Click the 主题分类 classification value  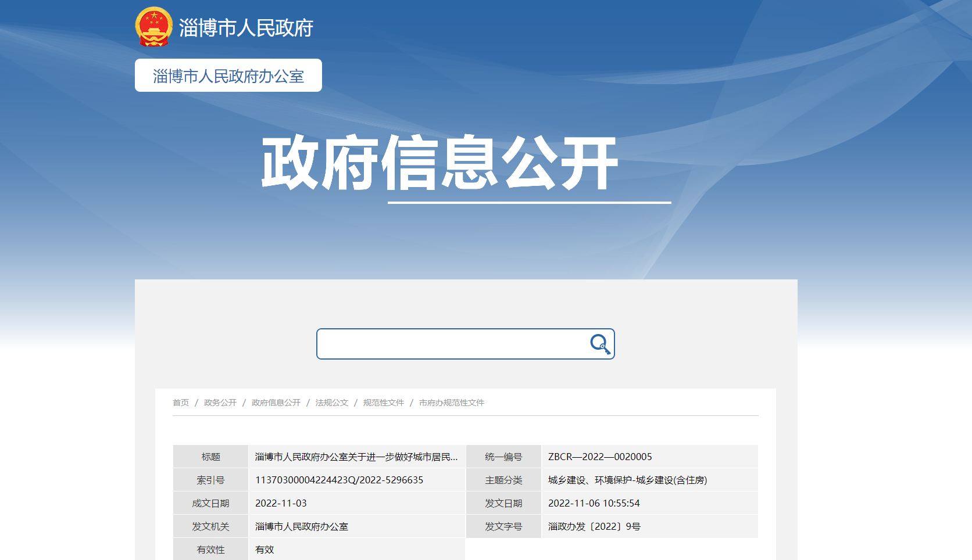tap(631, 480)
